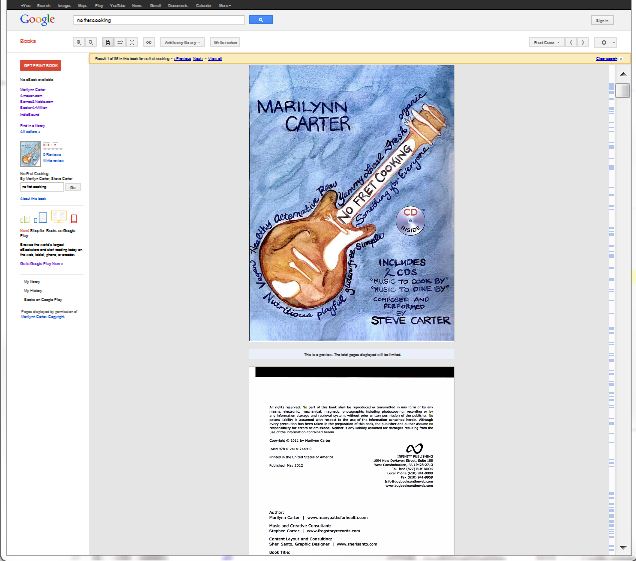This screenshot has height=561, width=636.
Task: Click the Get Print Book button
Action: pyautogui.click(x=41, y=65)
